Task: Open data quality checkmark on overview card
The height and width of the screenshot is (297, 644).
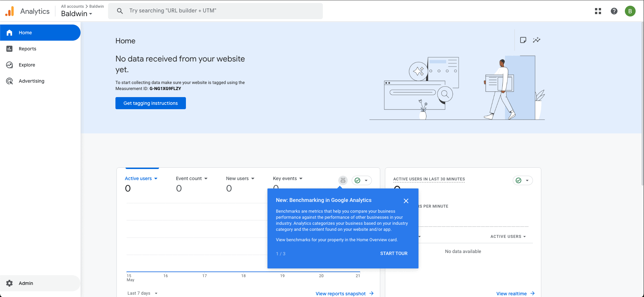Action: click(361, 180)
